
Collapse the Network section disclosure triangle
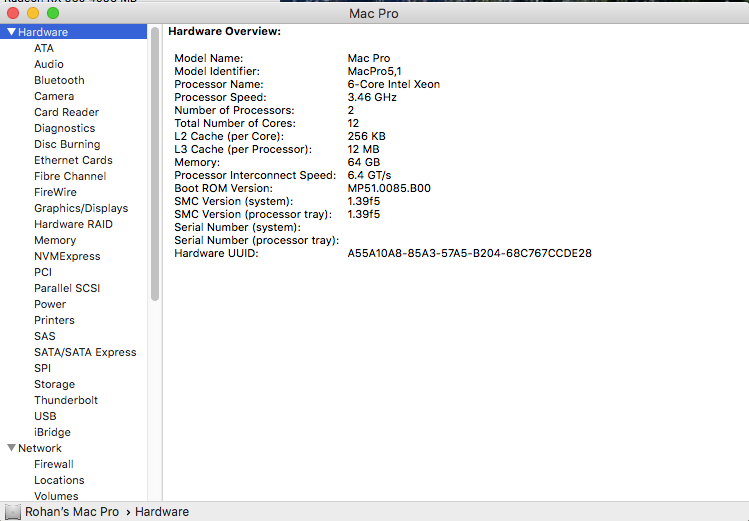11,448
